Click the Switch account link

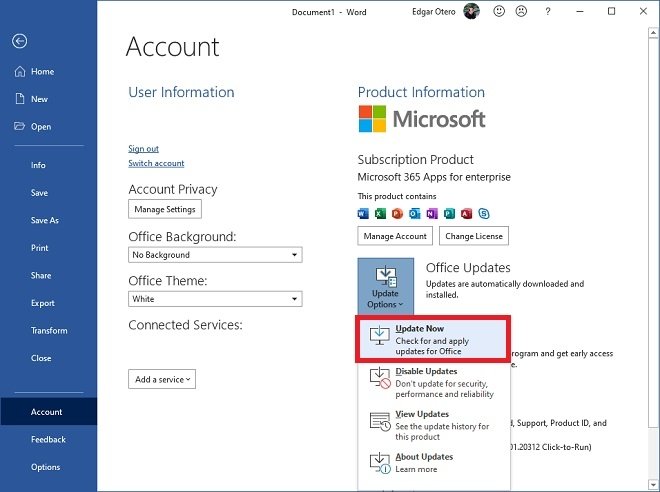click(x=156, y=163)
